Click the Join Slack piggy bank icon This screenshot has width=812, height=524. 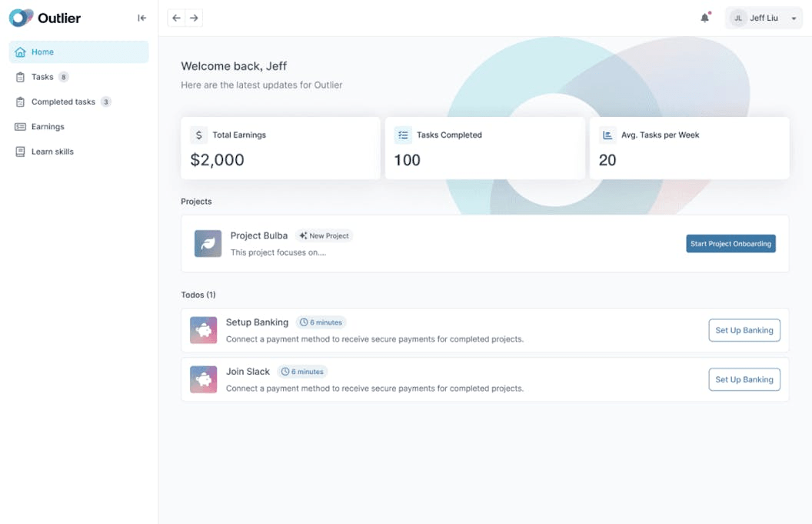(204, 379)
